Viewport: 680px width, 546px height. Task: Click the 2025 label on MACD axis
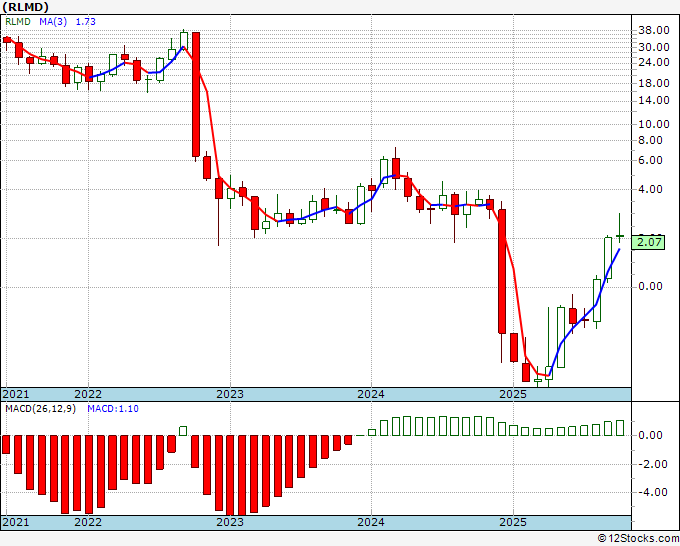pyautogui.click(x=513, y=522)
